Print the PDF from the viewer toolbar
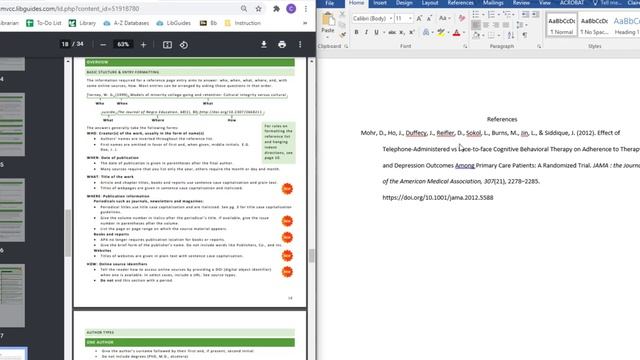The height and width of the screenshot is (360, 640). click(282, 44)
